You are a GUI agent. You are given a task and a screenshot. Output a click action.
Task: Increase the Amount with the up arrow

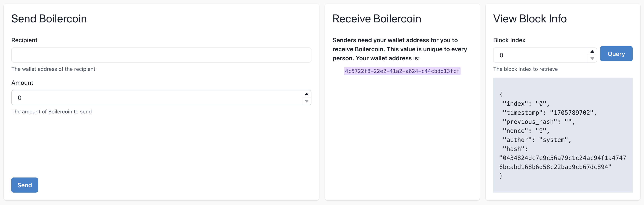[x=307, y=94]
